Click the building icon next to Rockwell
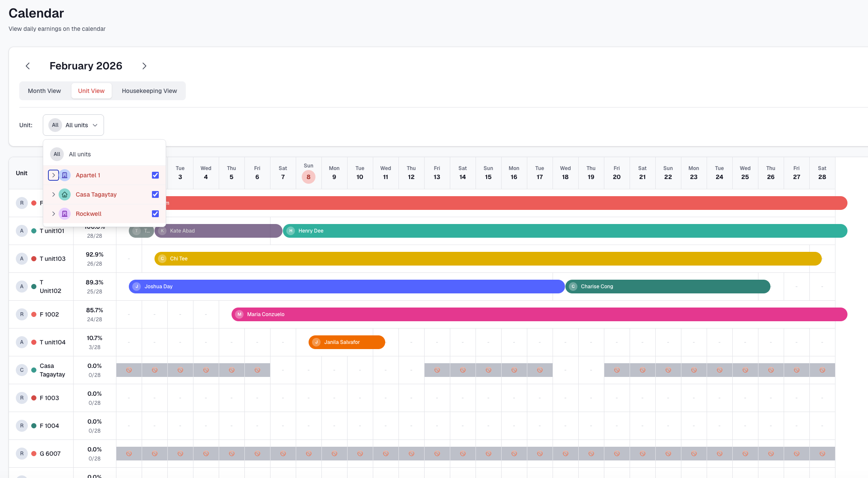The height and width of the screenshot is (478, 868). 65,213
